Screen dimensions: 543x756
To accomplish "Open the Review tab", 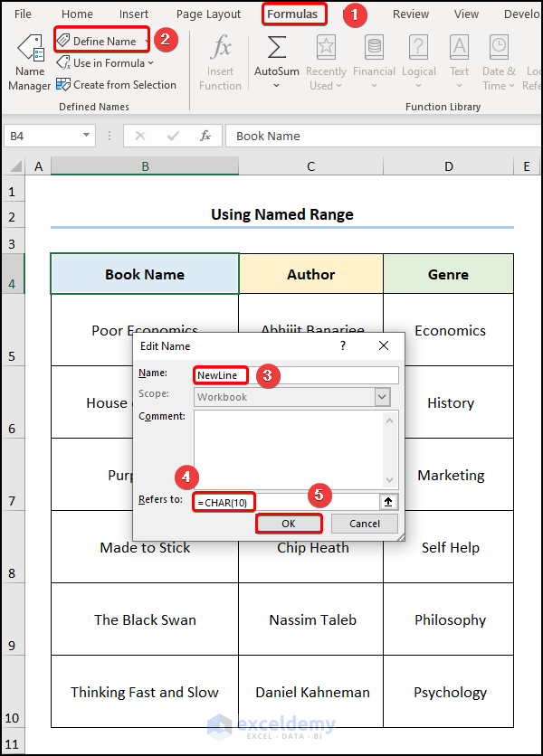I will tap(411, 14).
